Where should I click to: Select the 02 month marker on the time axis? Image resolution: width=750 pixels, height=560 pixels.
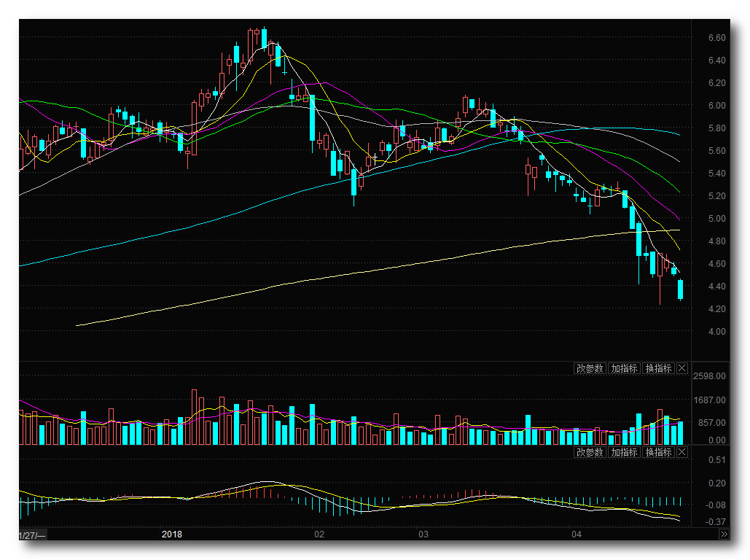(x=319, y=534)
